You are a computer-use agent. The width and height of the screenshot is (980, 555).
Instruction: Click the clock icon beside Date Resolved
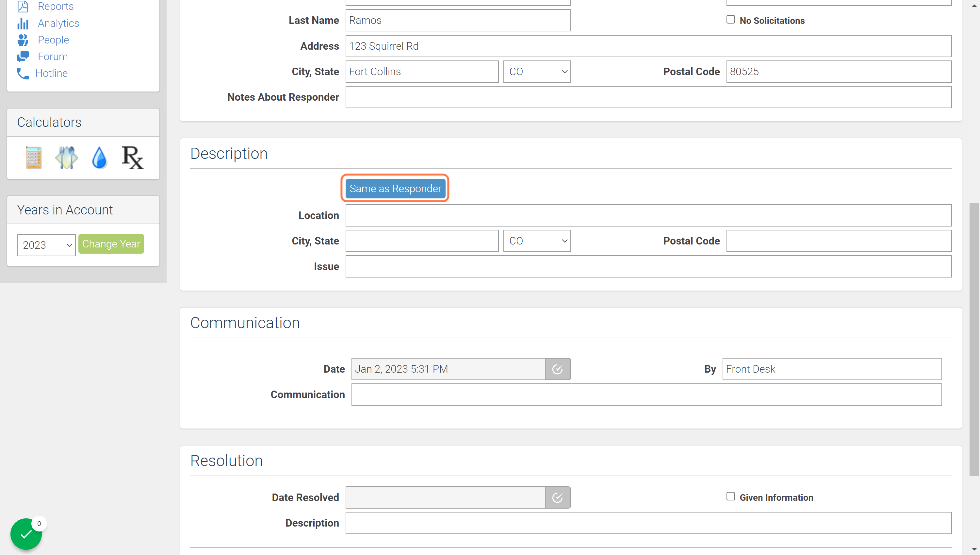558,497
